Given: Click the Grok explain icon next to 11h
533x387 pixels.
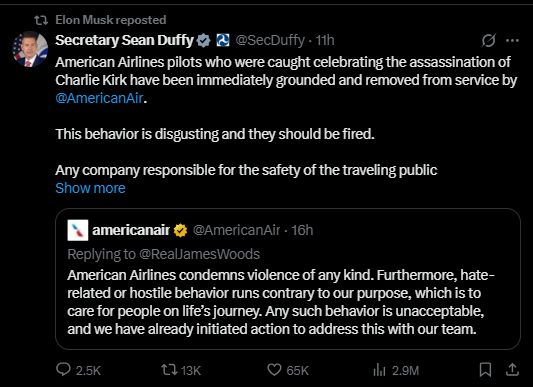Looking at the screenshot, I should (x=488, y=40).
